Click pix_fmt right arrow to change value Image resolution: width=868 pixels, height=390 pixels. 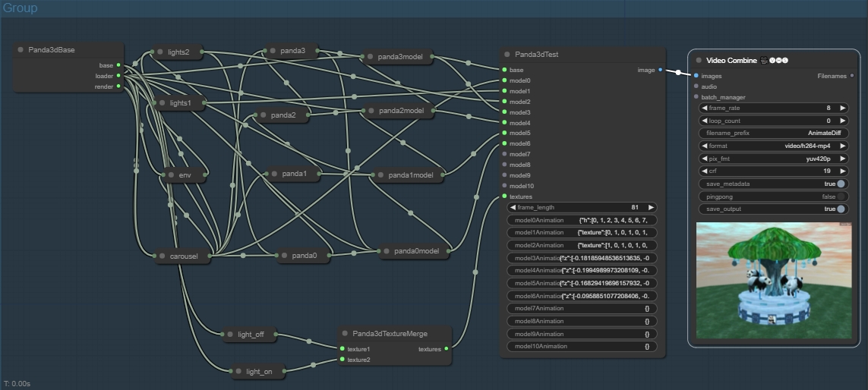[842, 159]
